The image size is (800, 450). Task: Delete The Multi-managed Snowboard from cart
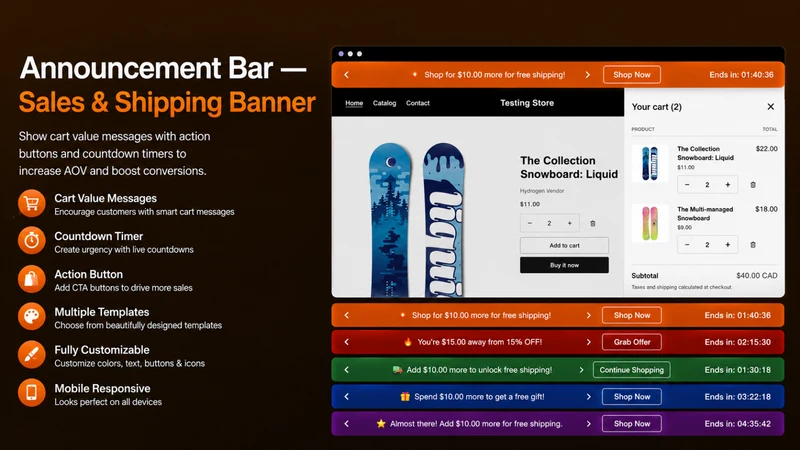[x=753, y=245]
